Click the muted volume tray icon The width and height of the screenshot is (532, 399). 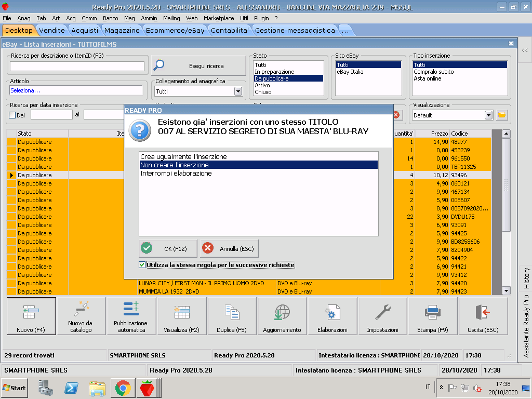click(477, 388)
